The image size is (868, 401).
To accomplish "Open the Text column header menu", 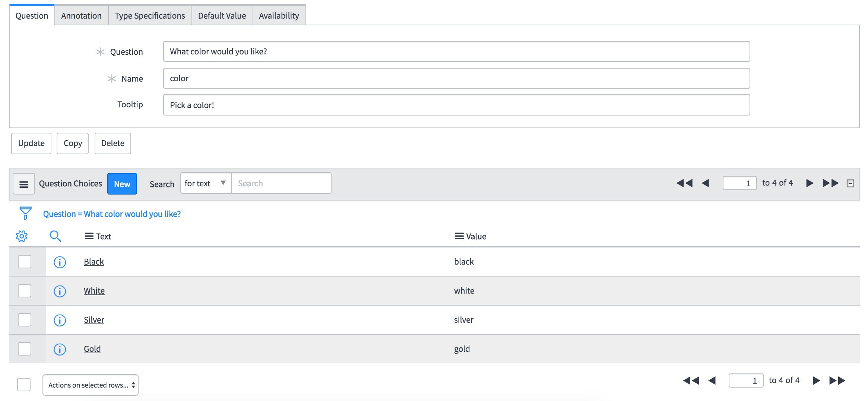I will click(89, 236).
